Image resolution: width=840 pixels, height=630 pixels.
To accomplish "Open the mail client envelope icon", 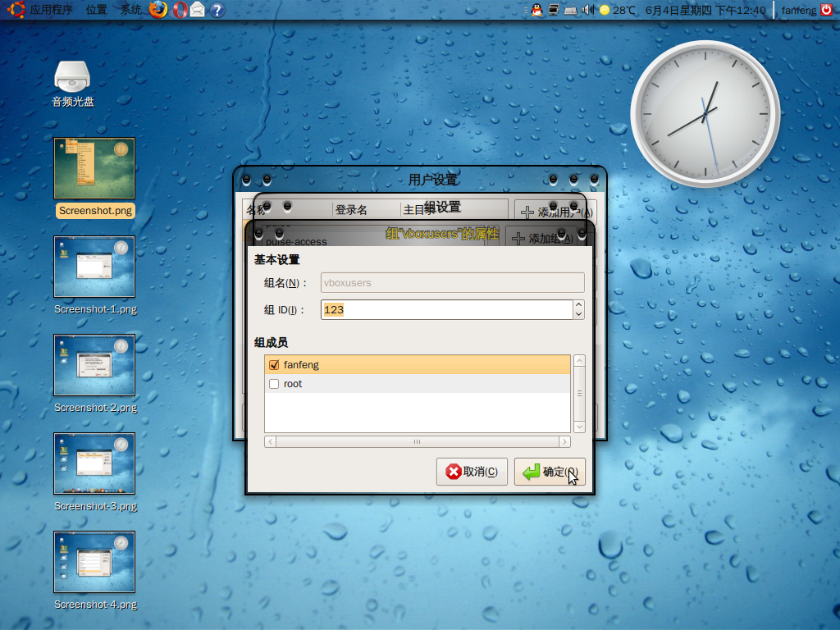I will pos(198,10).
